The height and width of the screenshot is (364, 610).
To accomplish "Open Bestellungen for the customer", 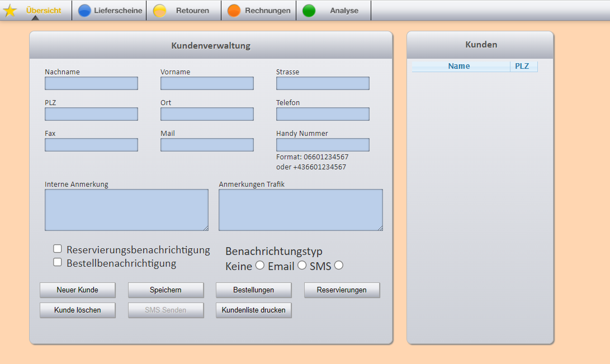I will tap(253, 290).
